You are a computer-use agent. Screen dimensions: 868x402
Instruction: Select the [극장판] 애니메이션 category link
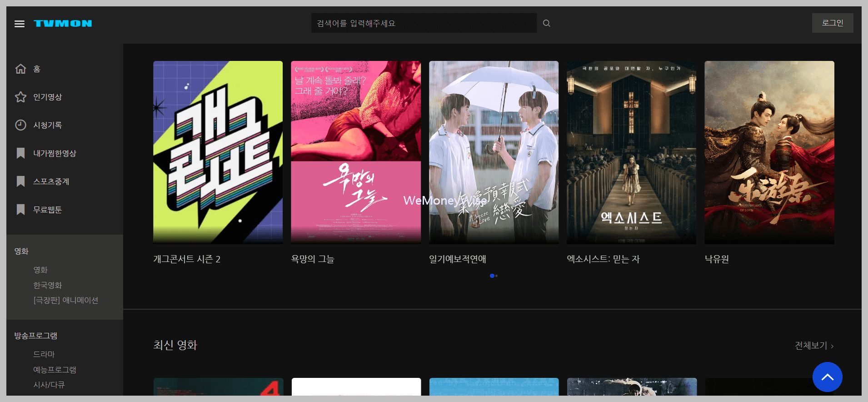65,300
